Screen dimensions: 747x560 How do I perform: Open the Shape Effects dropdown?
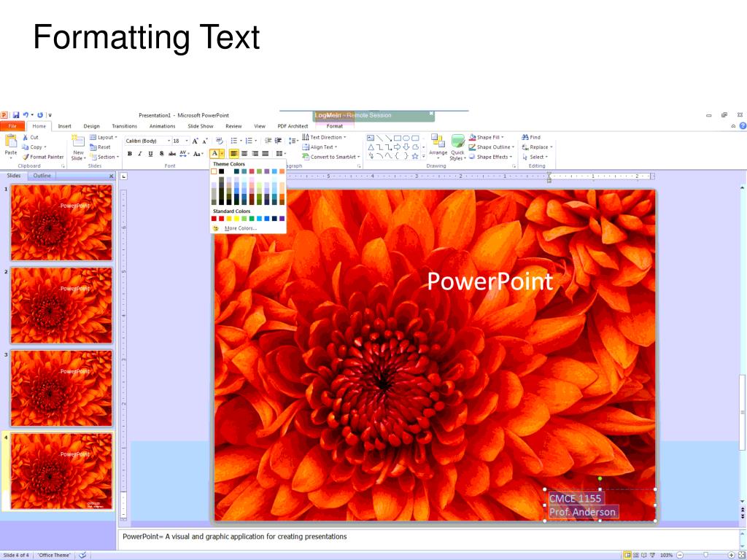tap(490, 157)
